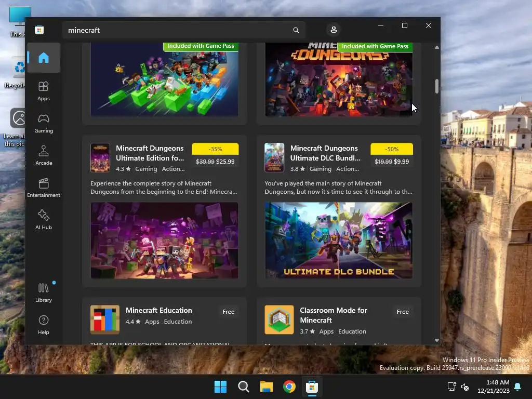Open the notification bell in the taskbar
The image size is (532, 399).
518,387
